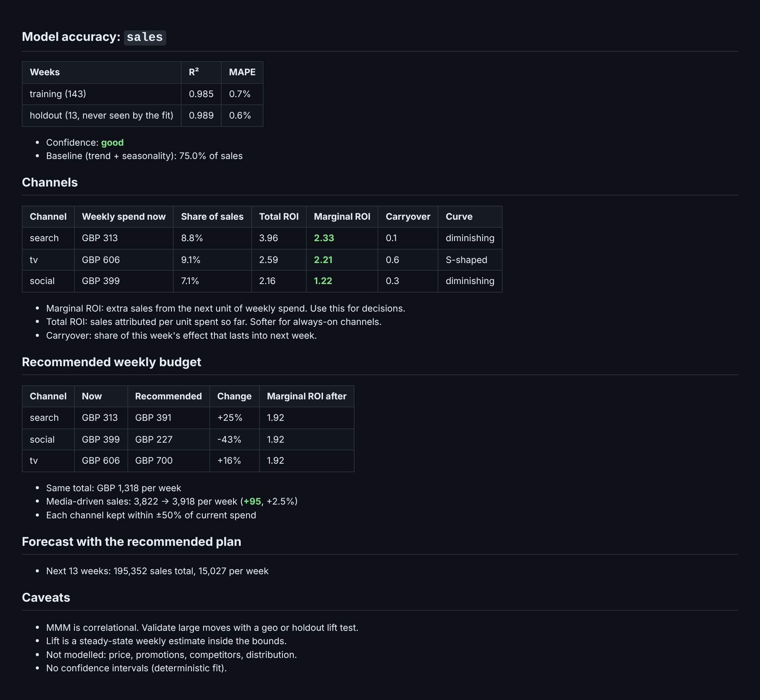Image resolution: width=760 pixels, height=700 pixels.
Task: Click the 'Recommended weekly budget' heading
Action: [111, 362]
